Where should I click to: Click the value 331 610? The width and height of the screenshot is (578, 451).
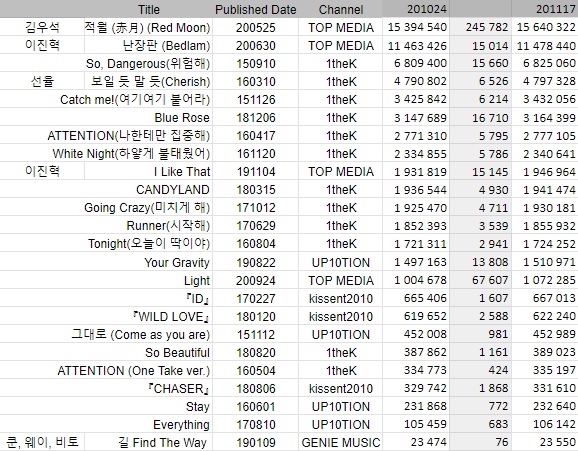click(545, 389)
